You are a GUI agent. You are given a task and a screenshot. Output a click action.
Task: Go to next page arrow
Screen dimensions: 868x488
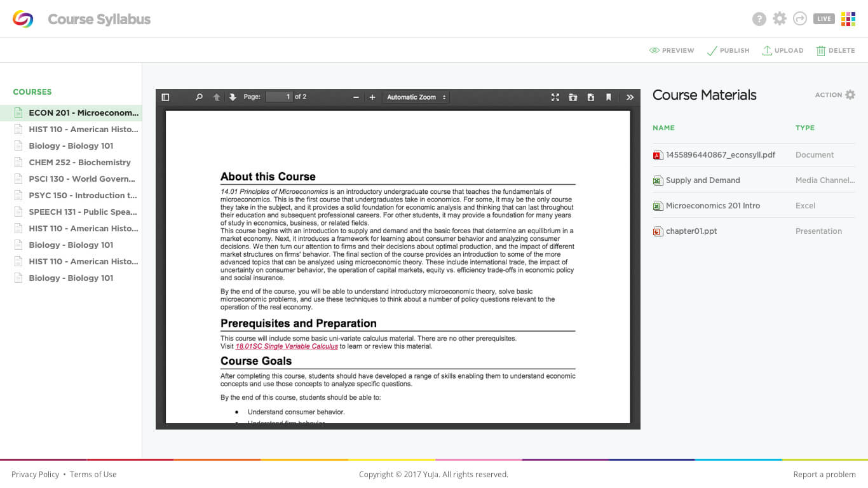point(233,97)
